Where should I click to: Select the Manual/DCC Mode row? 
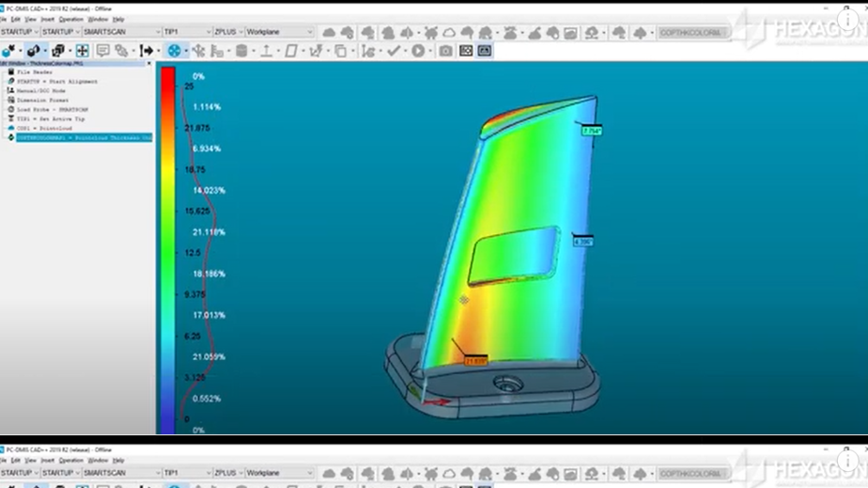pyautogui.click(x=41, y=91)
